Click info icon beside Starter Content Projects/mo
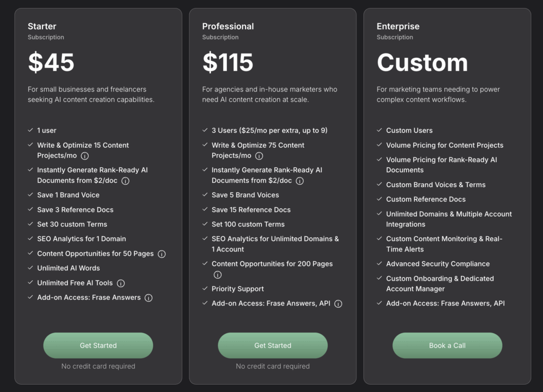 tap(84, 156)
